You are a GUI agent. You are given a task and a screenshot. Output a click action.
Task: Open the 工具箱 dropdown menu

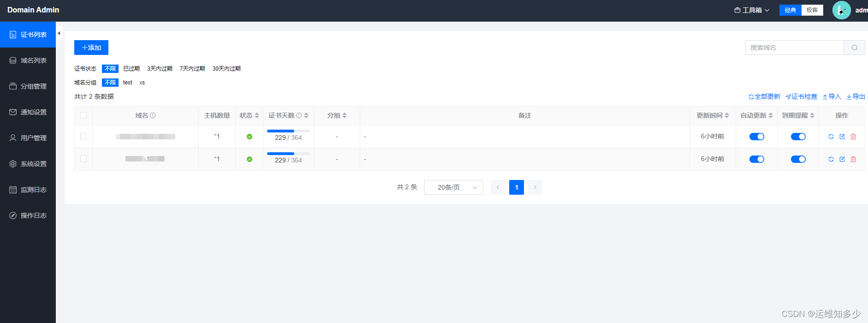752,10
